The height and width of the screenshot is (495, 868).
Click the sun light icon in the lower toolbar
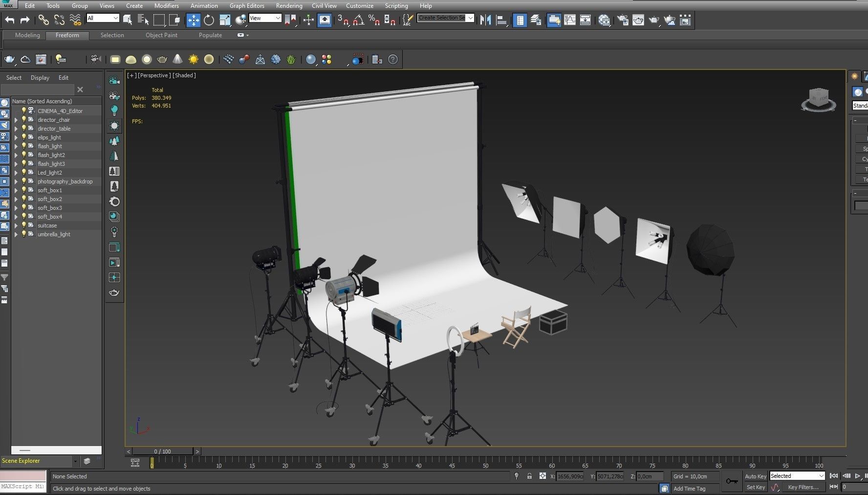[194, 59]
